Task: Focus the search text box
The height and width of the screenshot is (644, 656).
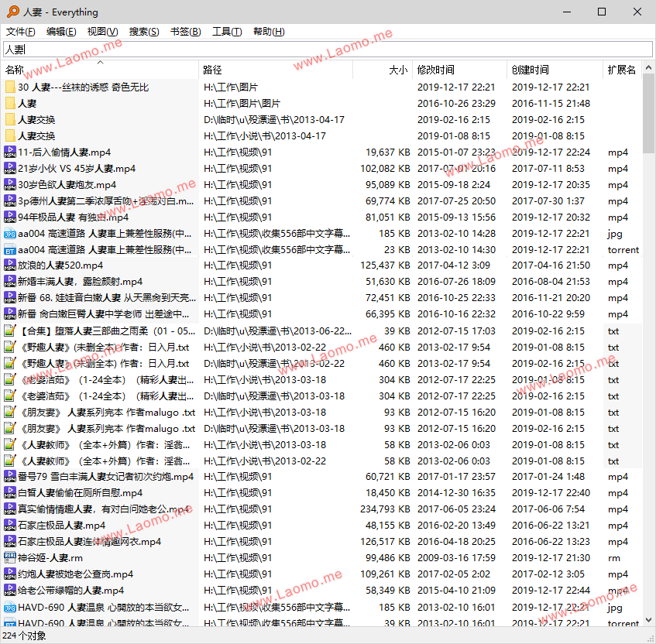Action: [328, 50]
